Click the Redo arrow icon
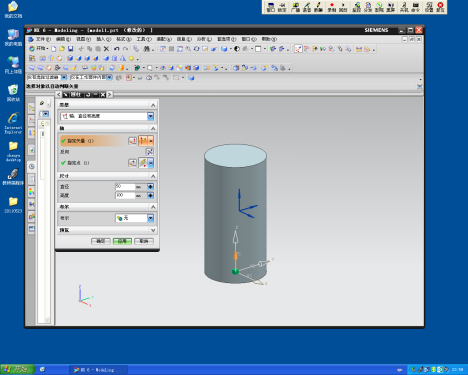Viewport: 468px width, 375px height. click(125, 49)
